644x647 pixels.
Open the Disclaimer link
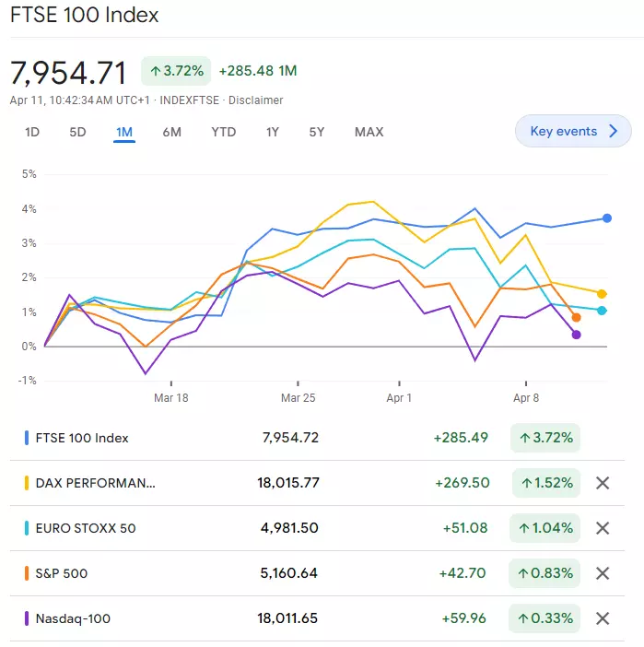(x=256, y=100)
